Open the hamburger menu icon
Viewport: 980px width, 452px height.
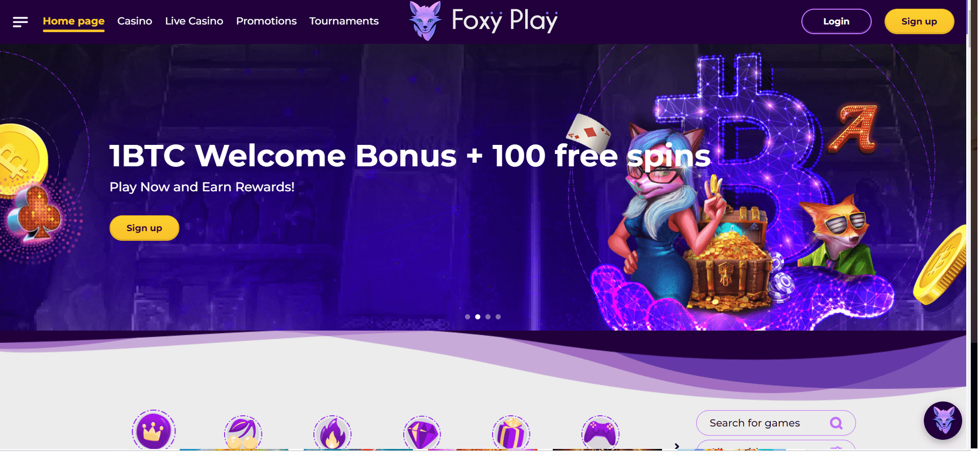20,21
